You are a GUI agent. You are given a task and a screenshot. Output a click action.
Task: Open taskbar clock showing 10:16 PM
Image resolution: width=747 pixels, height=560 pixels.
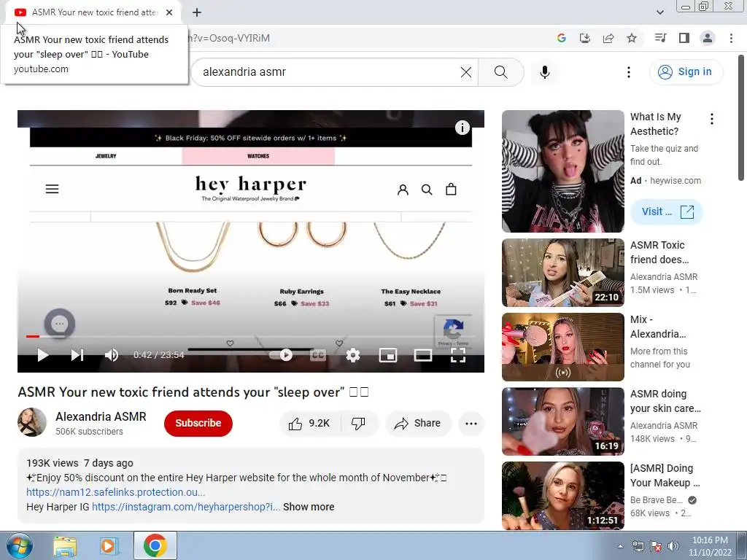tap(710, 546)
